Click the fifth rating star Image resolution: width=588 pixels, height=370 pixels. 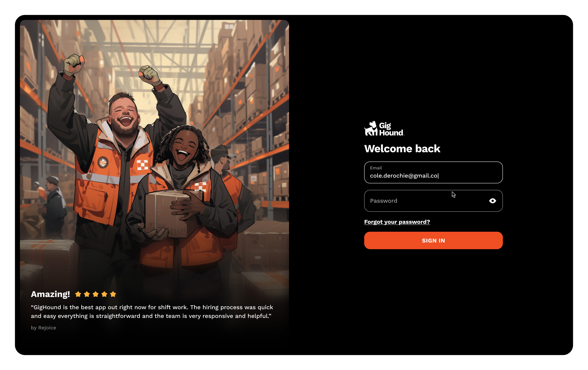[113, 294]
